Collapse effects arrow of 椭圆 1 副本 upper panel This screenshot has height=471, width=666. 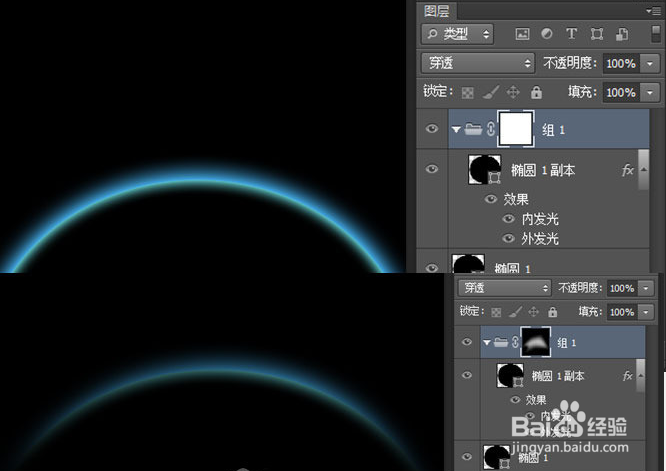643,170
